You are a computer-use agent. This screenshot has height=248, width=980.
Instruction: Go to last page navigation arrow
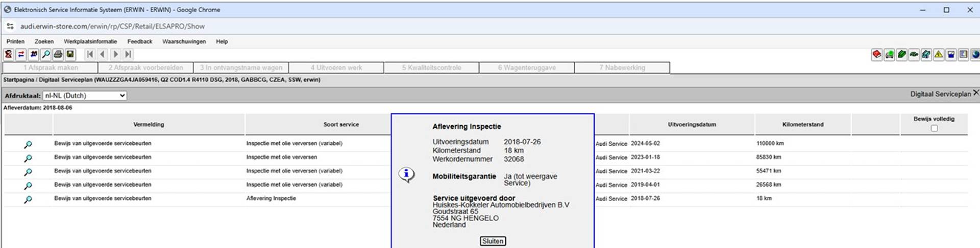128,54
